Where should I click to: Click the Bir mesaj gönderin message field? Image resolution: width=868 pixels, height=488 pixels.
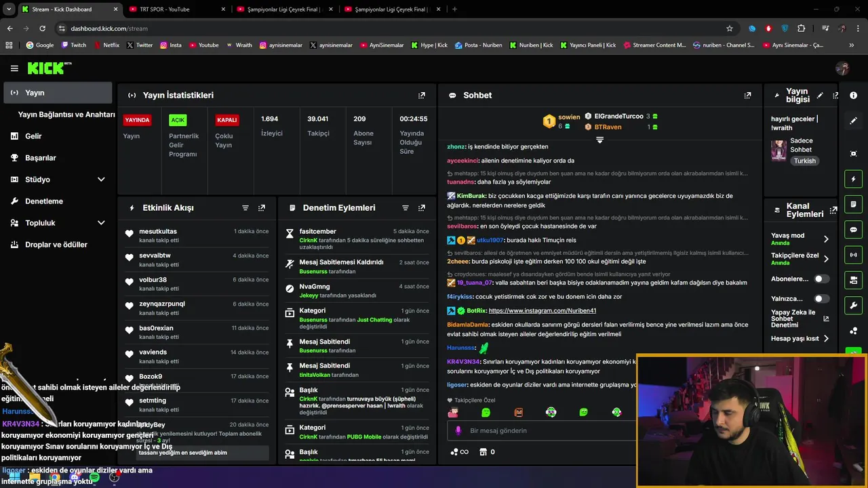coord(542,430)
